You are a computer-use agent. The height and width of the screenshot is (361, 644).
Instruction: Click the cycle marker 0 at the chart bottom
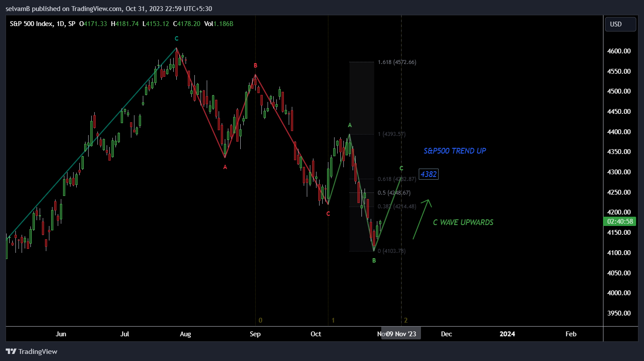(x=261, y=320)
